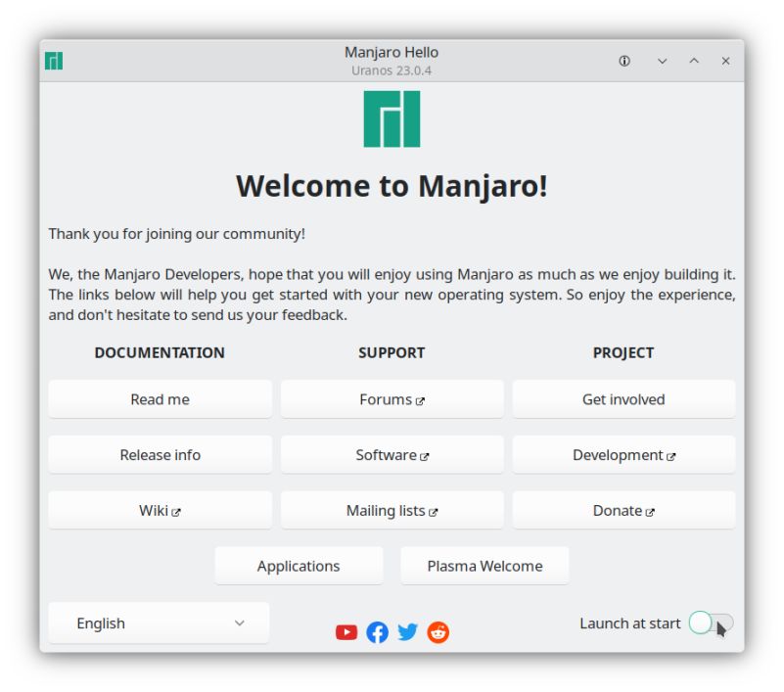
Task: Click the 'Thank you for joining our community!' text
Action: [x=176, y=234]
